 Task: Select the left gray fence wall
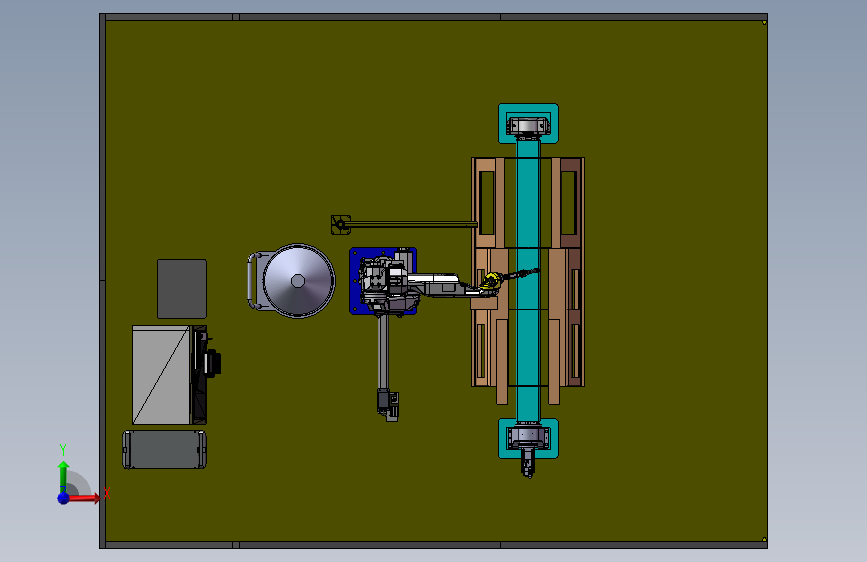(x=102, y=281)
